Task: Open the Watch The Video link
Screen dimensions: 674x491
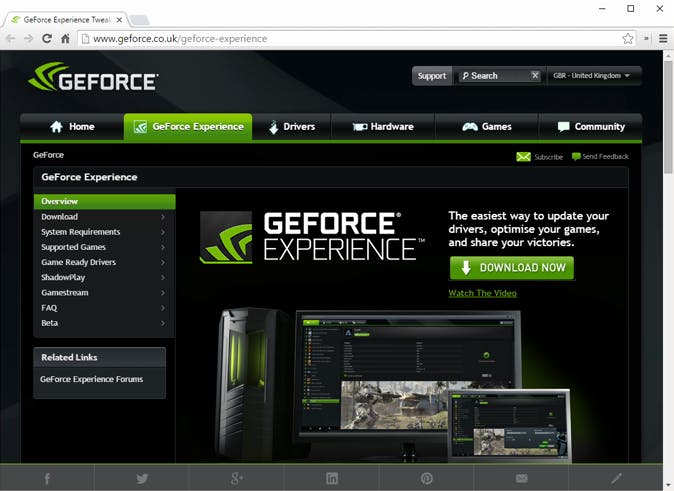Action: (x=482, y=293)
